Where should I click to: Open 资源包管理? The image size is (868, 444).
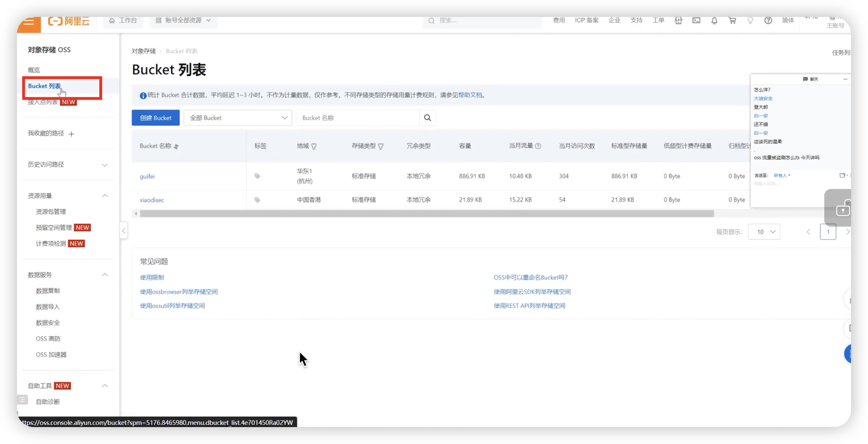point(51,212)
